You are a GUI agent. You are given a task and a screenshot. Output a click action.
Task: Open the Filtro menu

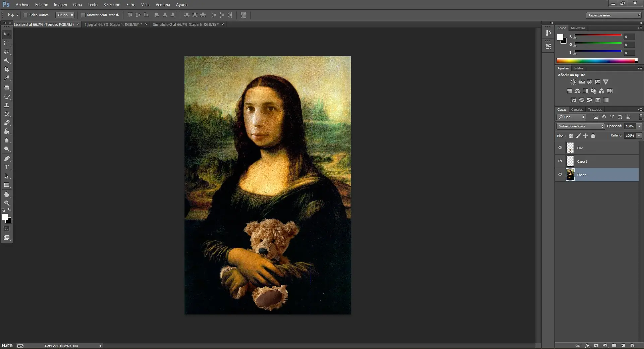(131, 5)
